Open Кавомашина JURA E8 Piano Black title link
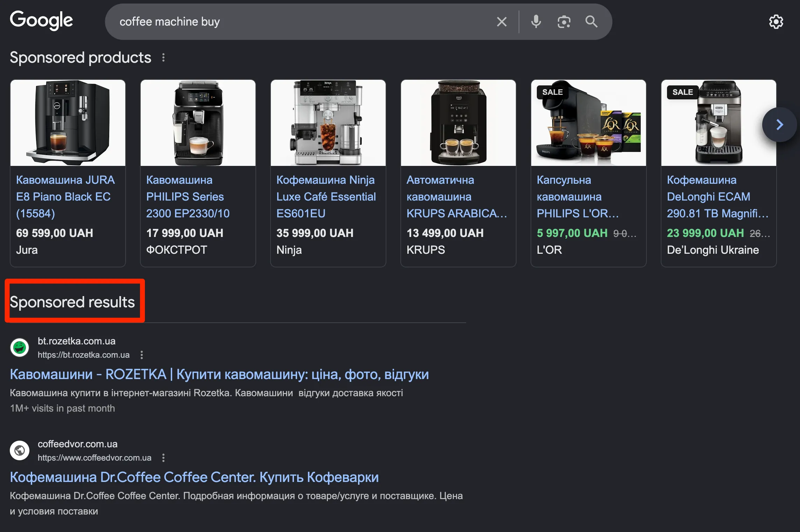Viewport: 800px width, 532px height. point(65,197)
